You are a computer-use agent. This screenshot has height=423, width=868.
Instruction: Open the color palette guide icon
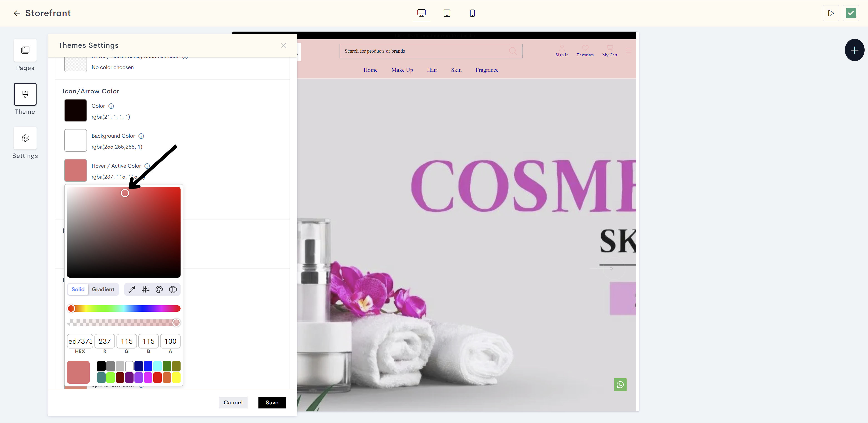pos(159,289)
